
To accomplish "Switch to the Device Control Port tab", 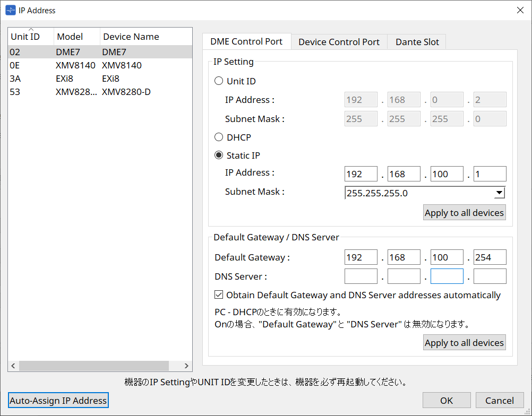I will click(339, 41).
